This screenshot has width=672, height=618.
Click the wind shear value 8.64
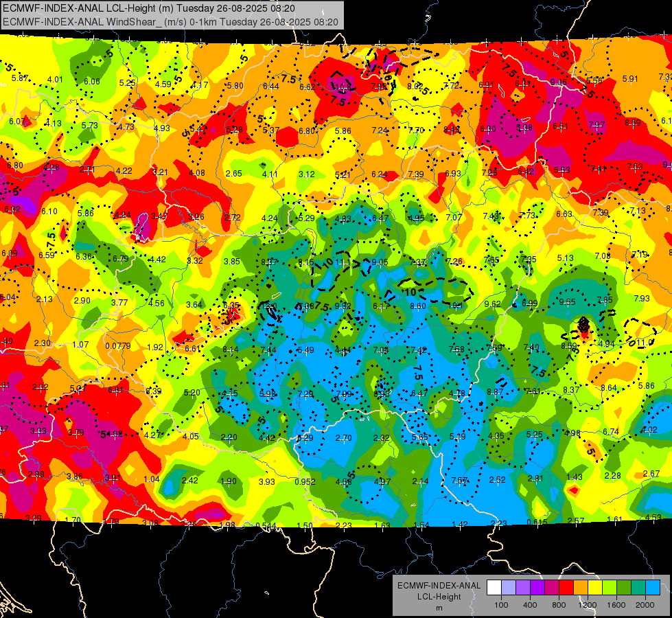click(x=609, y=388)
